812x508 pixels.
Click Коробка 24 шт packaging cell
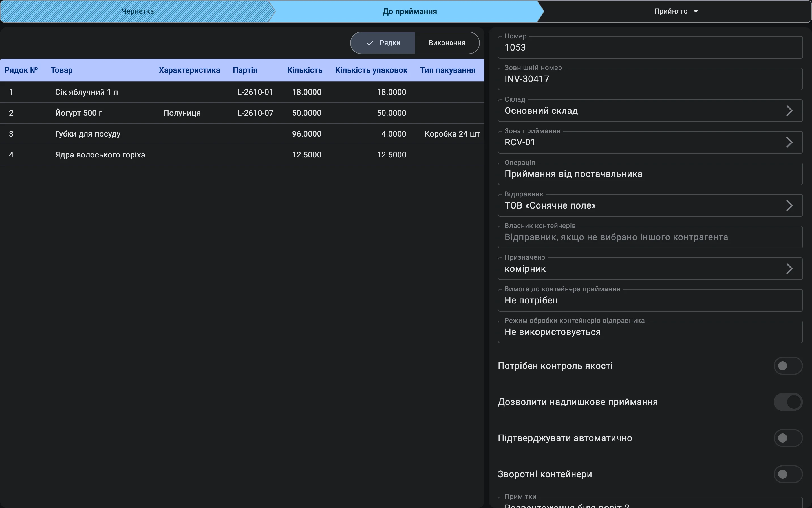(452, 134)
